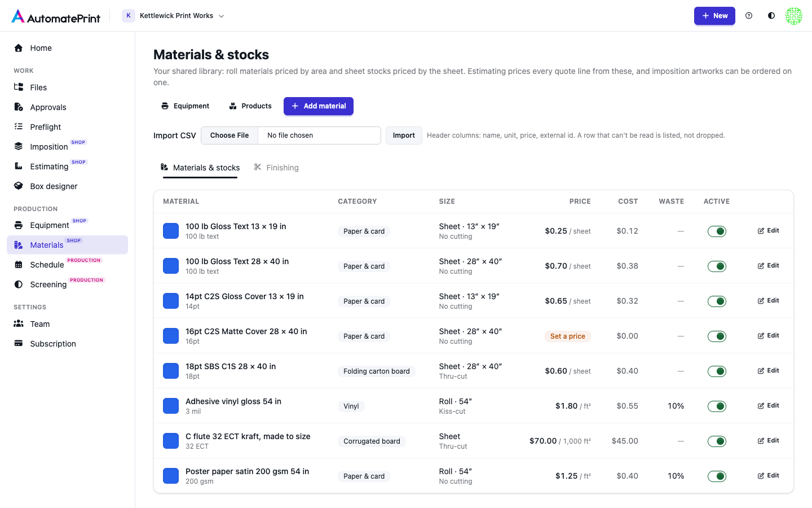Toggle dark mode contrast icon
This screenshot has height=508, width=812.
771,16
